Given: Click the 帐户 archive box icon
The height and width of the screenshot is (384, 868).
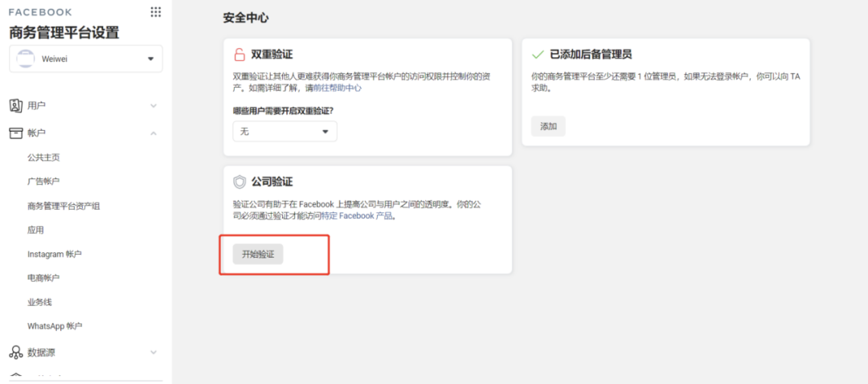Looking at the screenshot, I should point(16,133).
